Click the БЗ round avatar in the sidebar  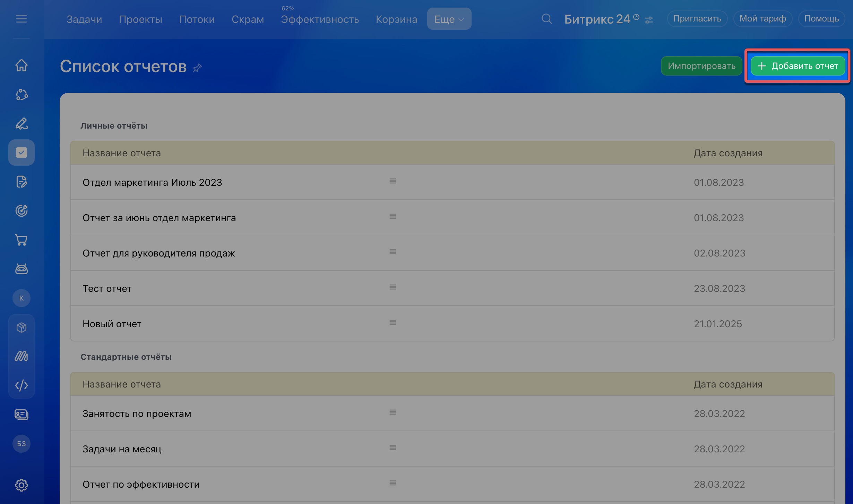pos(21,444)
